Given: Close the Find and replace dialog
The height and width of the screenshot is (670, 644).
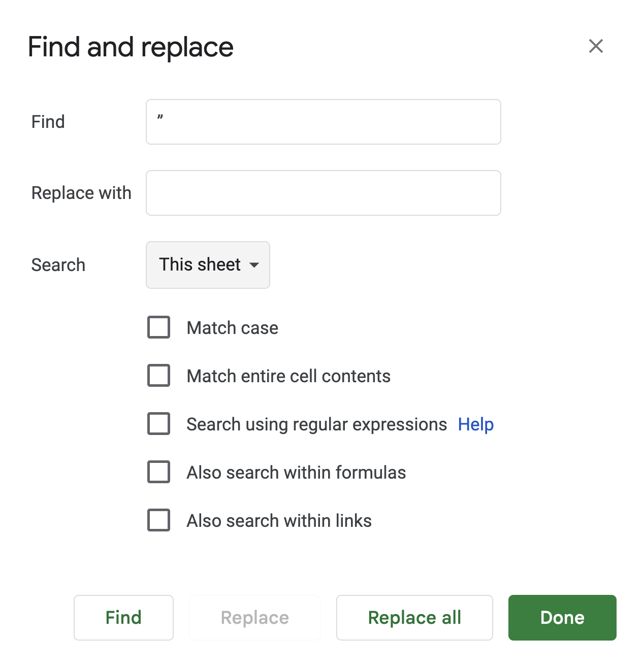Looking at the screenshot, I should pos(596,46).
